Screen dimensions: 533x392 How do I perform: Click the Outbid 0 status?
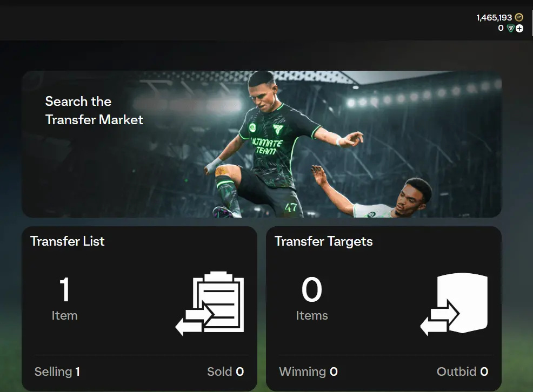[x=462, y=371]
